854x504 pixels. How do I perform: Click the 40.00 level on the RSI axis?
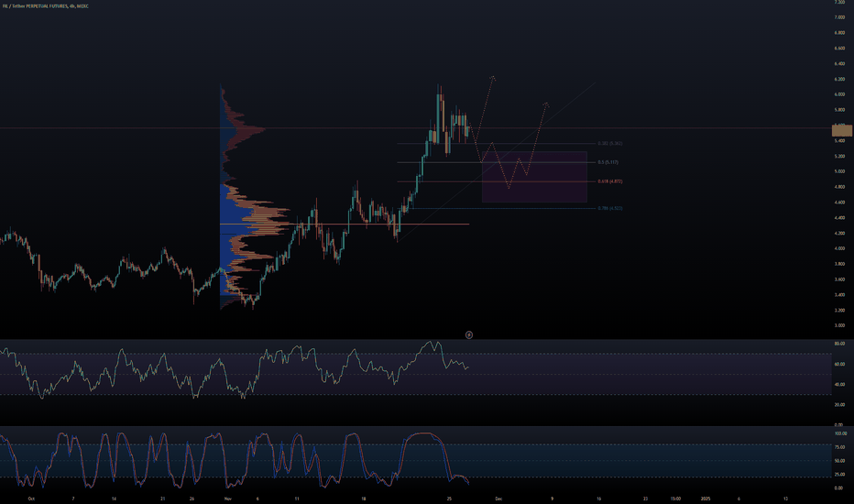coord(839,384)
